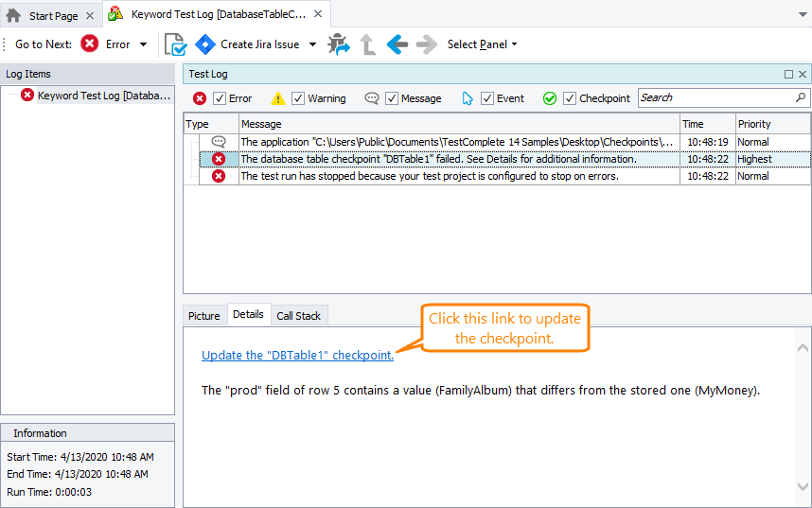Uncheck the Error filter checkbox
812x508 pixels.
tap(220, 98)
